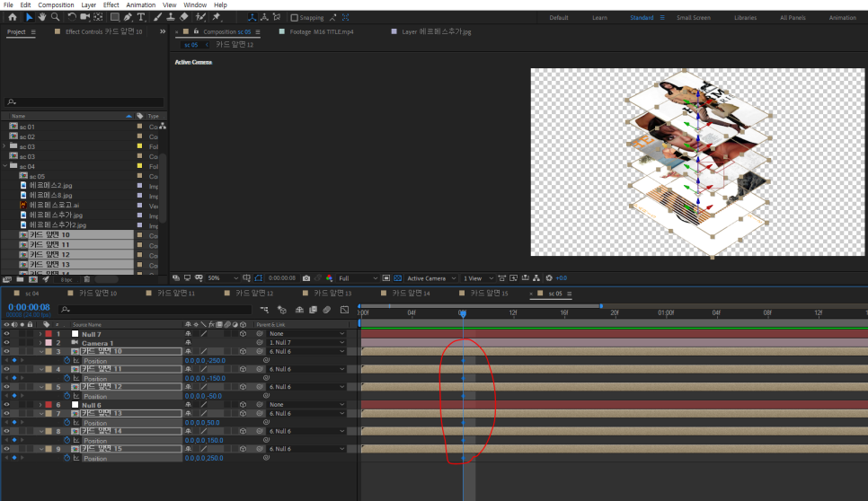This screenshot has height=501, width=868.
Task: Open the magnification dropdown showing 50%
Action: pyautogui.click(x=223, y=278)
